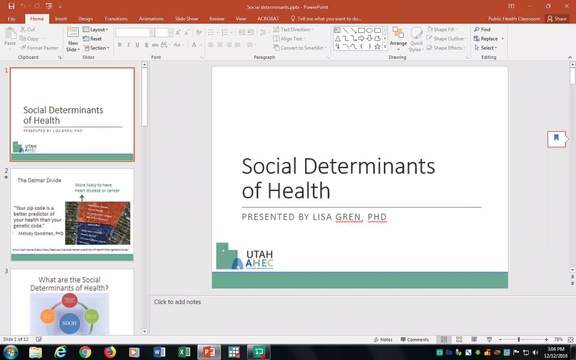This screenshot has width=576, height=360.
Task: Select the star shape in shapes gallery
Action: (x=378, y=46)
